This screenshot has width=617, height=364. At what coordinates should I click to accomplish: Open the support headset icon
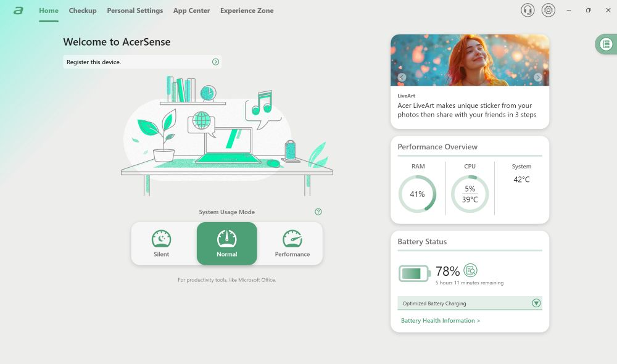tap(528, 10)
